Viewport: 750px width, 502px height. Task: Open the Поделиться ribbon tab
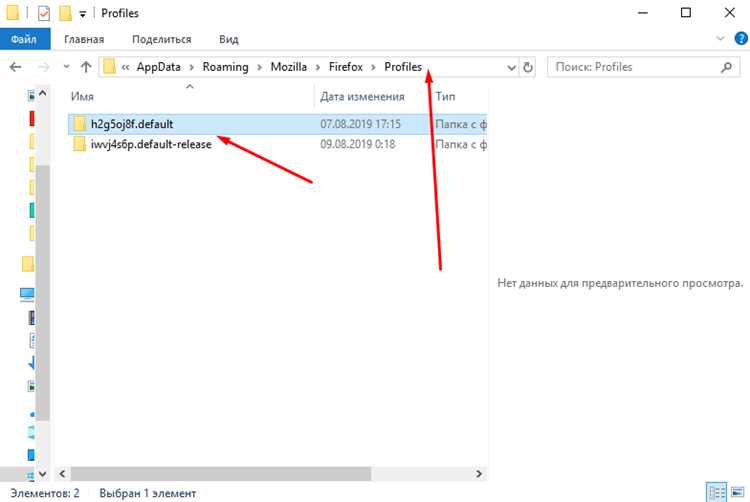tap(162, 39)
